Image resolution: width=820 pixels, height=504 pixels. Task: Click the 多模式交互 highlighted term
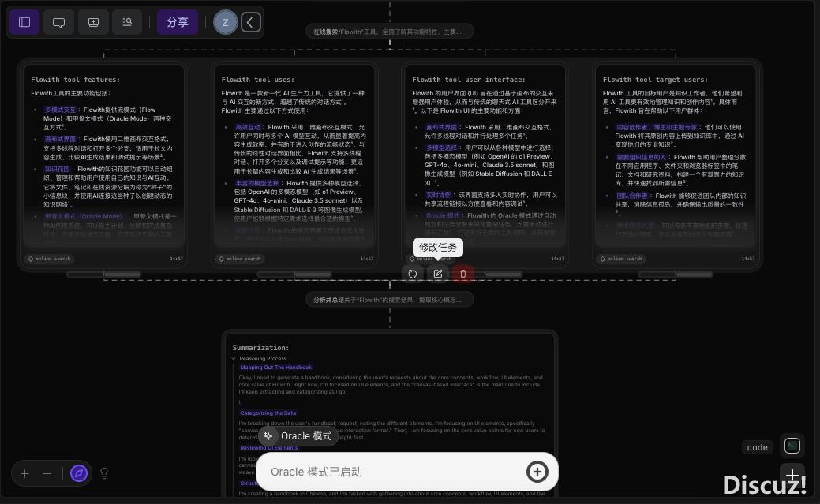60,110
